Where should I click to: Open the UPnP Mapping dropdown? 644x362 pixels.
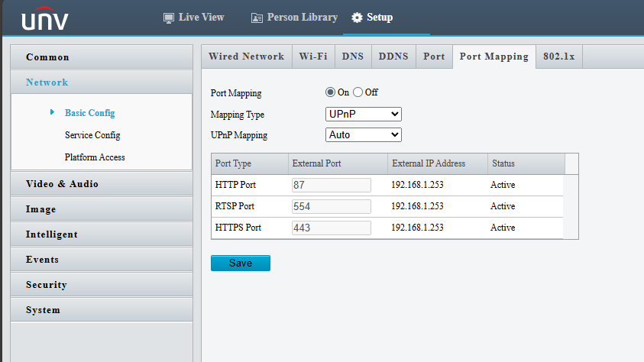pos(364,134)
